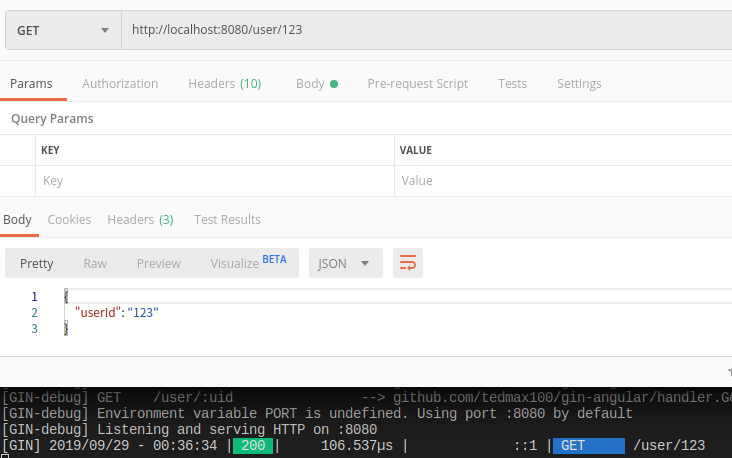Switch to Preview response view
Screen dimensions: 732x458
(x=158, y=263)
